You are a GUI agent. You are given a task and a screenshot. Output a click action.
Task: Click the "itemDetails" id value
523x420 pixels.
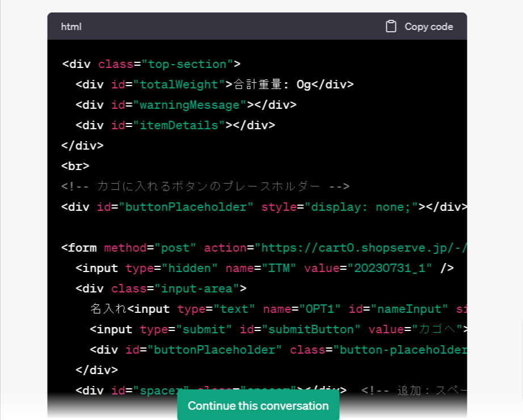pos(175,125)
